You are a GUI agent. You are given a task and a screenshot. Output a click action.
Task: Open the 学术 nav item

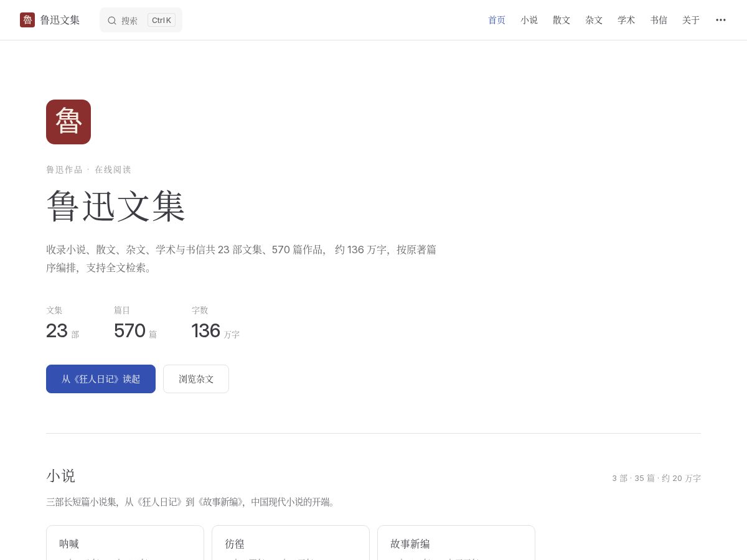[x=626, y=20]
